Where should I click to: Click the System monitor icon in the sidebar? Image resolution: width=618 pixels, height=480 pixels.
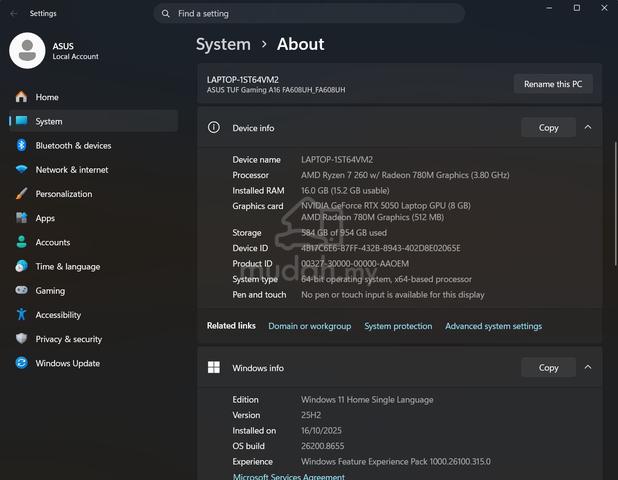tap(21, 121)
